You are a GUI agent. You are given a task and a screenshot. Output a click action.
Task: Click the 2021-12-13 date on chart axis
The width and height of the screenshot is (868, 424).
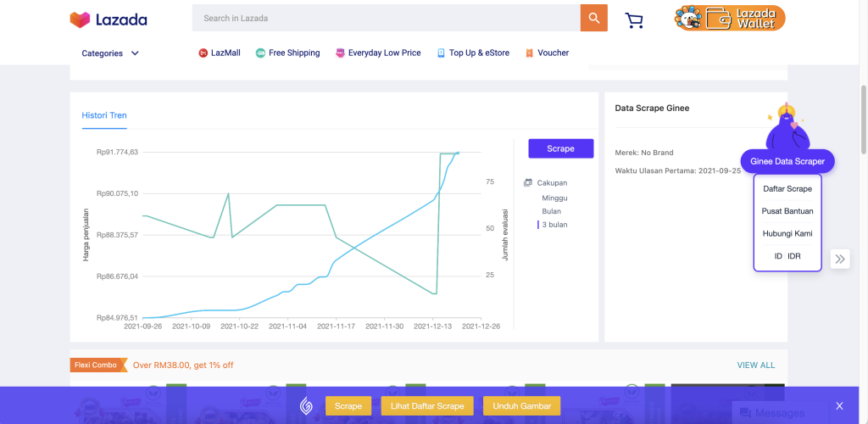[x=432, y=326]
